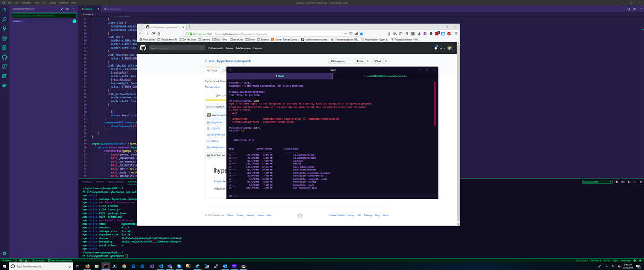644x270 pixels.
Task: Open the Unwatch dropdown on the repository
Action: coord(338,61)
